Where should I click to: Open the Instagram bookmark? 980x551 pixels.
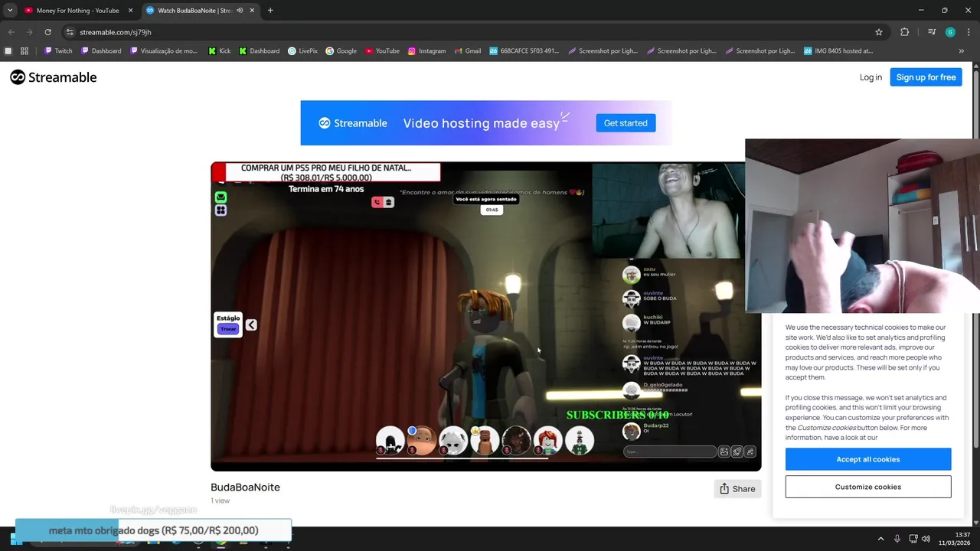[426, 51]
